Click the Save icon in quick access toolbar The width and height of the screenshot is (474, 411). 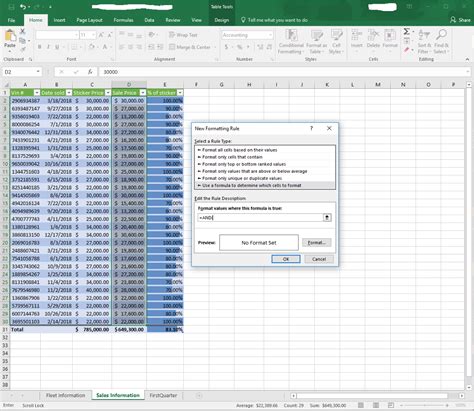[x=11, y=7]
